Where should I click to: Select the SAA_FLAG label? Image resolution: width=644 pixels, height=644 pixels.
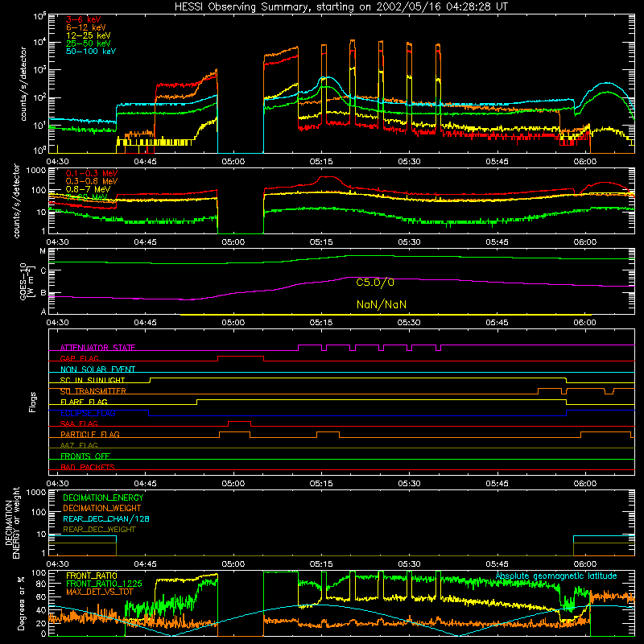click(x=79, y=424)
